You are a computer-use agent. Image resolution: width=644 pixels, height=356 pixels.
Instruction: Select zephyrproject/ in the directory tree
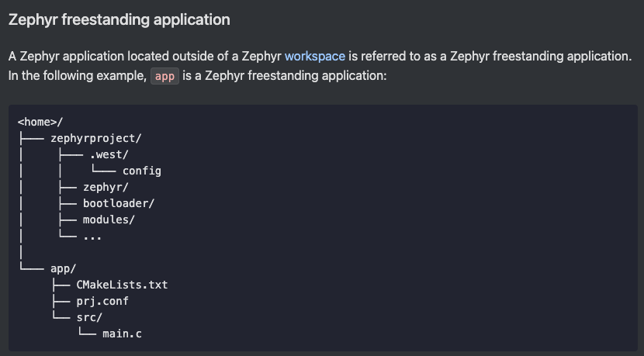pyautogui.click(x=95, y=138)
